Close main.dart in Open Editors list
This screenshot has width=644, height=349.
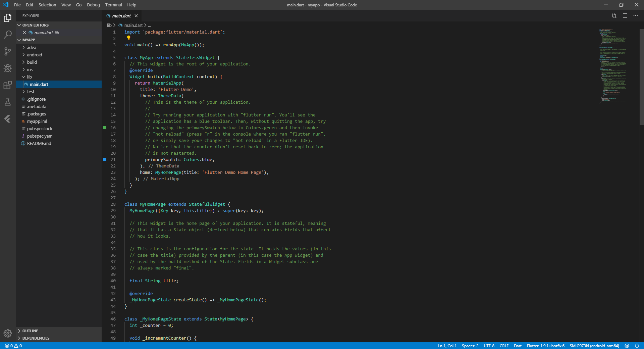pos(24,33)
